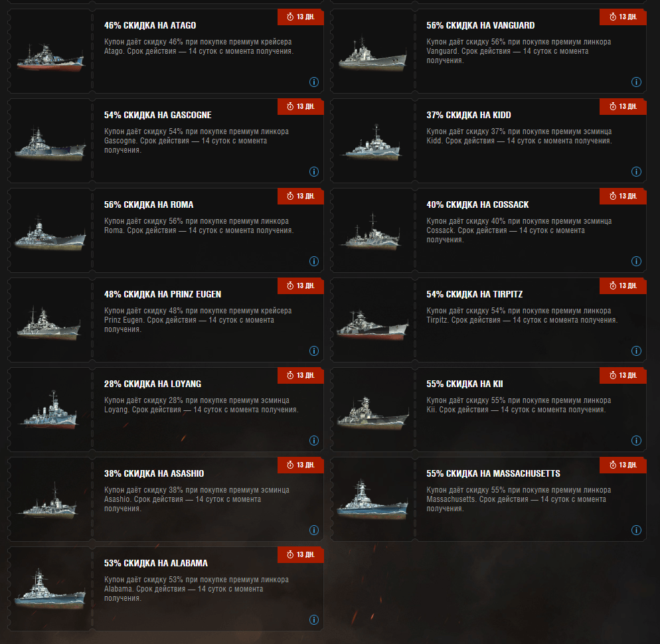Screen dimensions: 660x644
Task: Select the 28% discount on Loyang heading
Action: click(152, 384)
